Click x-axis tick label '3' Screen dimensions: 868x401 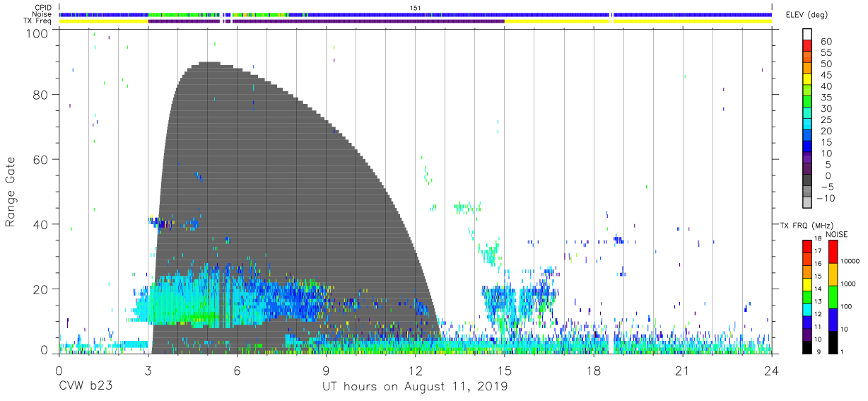pos(148,371)
